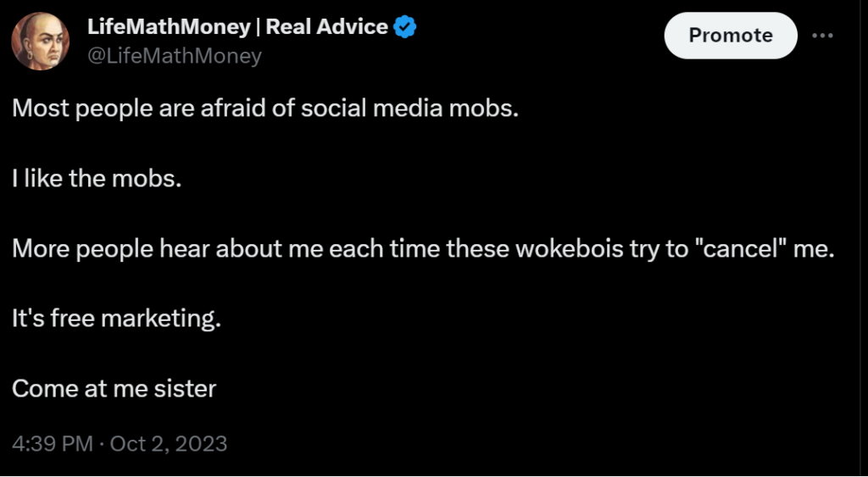Image resolution: width=868 pixels, height=477 pixels.
Task: Click the quoted word "cancel"
Action: coord(744,250)
